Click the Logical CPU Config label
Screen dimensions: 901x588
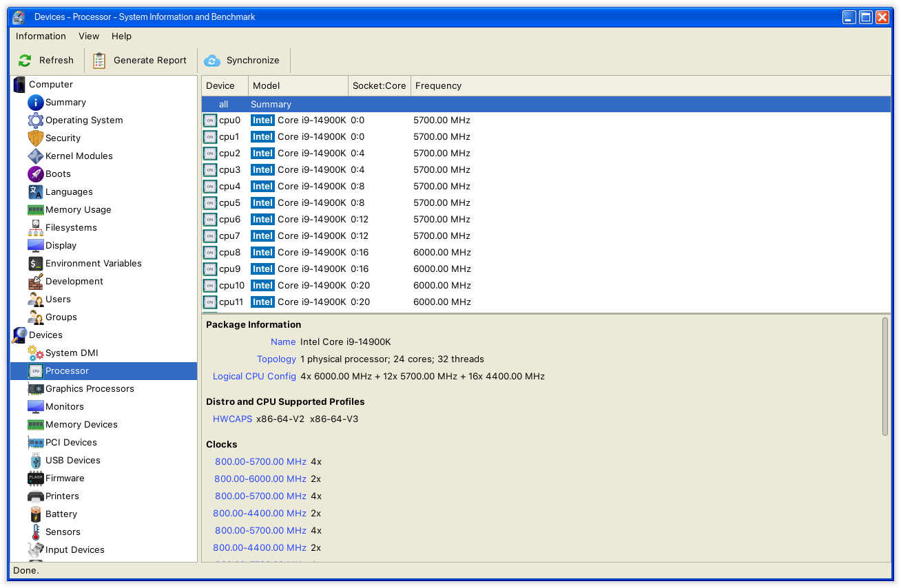[x=254, y=377]
